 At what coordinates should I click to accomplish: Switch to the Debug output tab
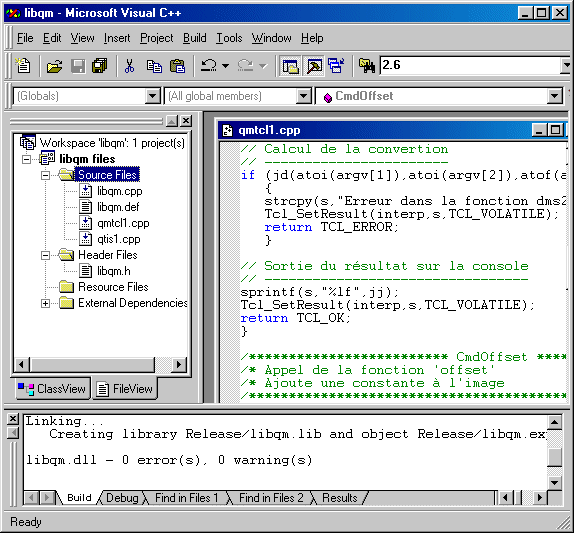click(x=122, y=498)
